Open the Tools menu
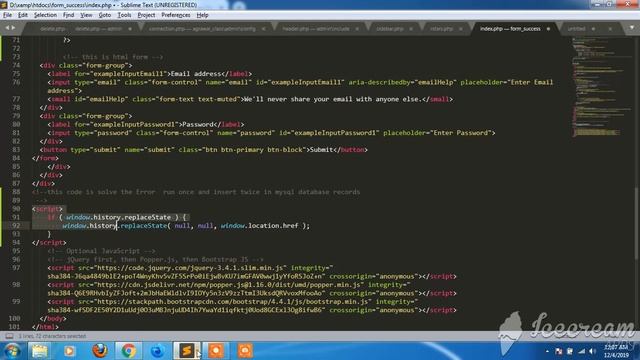 point(124,15)
